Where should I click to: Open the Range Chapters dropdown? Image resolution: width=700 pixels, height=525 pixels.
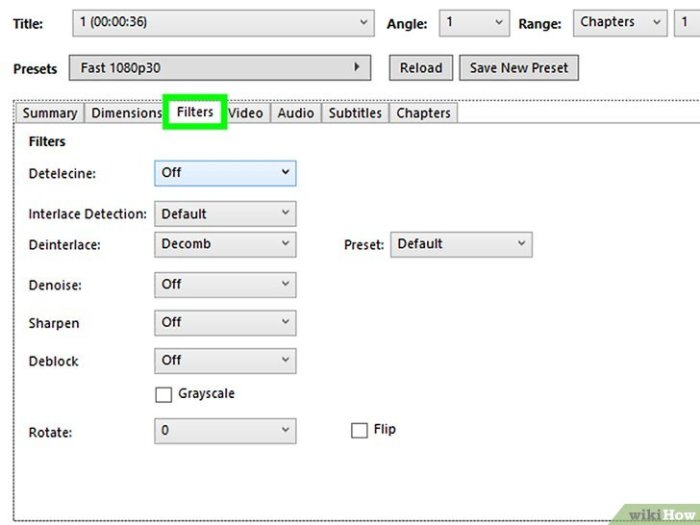[619, 22]
